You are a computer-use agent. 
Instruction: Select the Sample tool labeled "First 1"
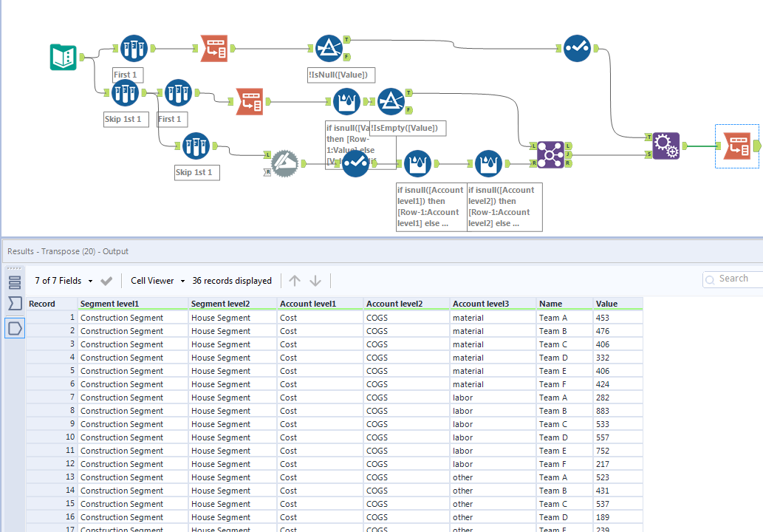[x=134, y=48]
